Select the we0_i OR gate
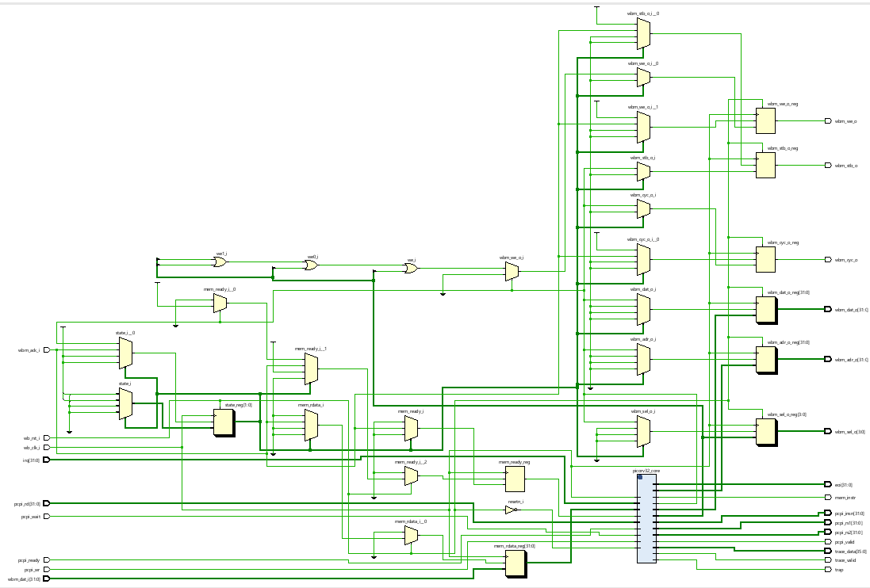The image size is (870, 588). (x=311, y=265)
